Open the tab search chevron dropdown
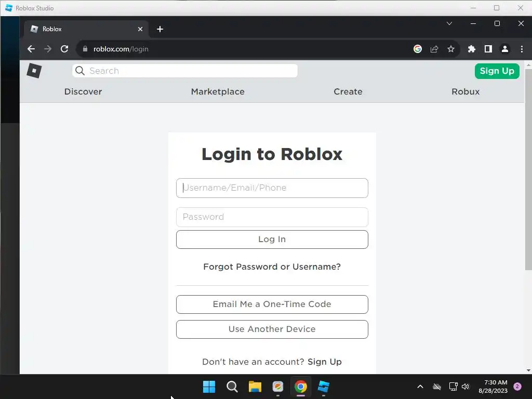The image size is (532, 399). click(x=449, y=23)
